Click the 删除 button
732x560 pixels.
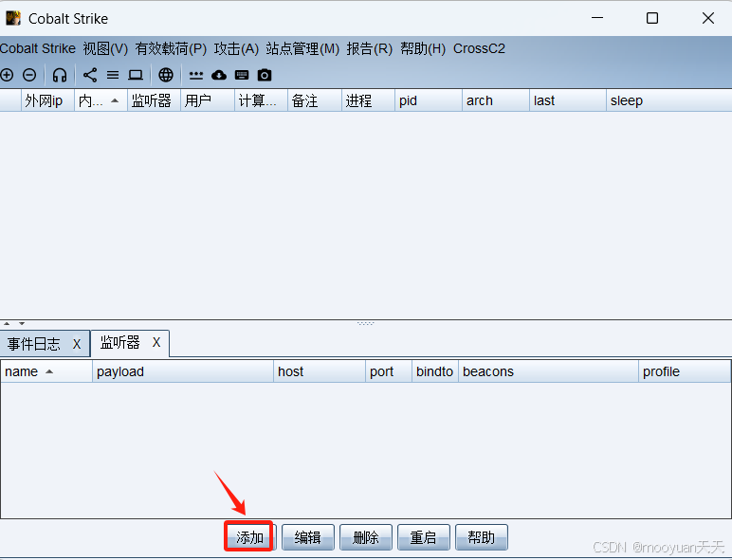click(366, 537)
